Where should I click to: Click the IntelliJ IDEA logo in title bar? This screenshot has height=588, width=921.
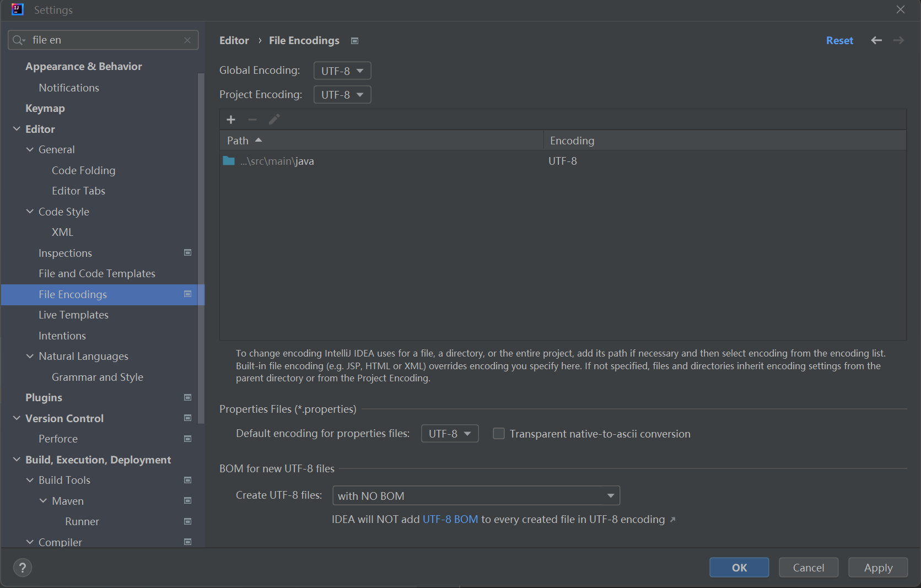(x=18, y=9)
